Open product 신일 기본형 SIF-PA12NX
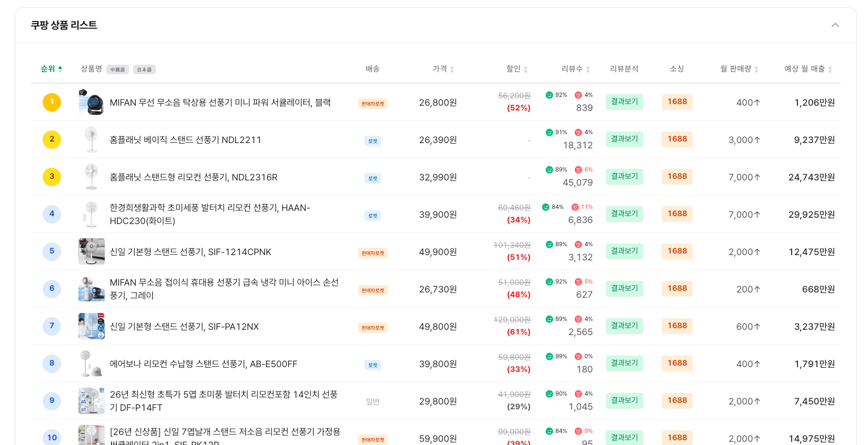The image size is (868, 445). tap(184, 327)
